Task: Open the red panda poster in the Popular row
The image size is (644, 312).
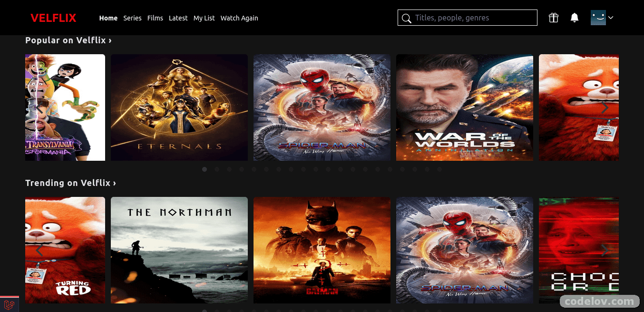Action: coord(579,107)
